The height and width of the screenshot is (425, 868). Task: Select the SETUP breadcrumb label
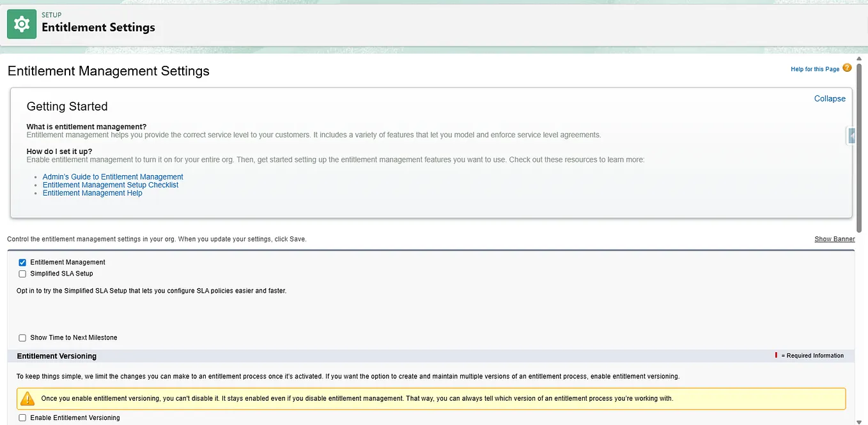pyautogui.click(x=51, y=15)
